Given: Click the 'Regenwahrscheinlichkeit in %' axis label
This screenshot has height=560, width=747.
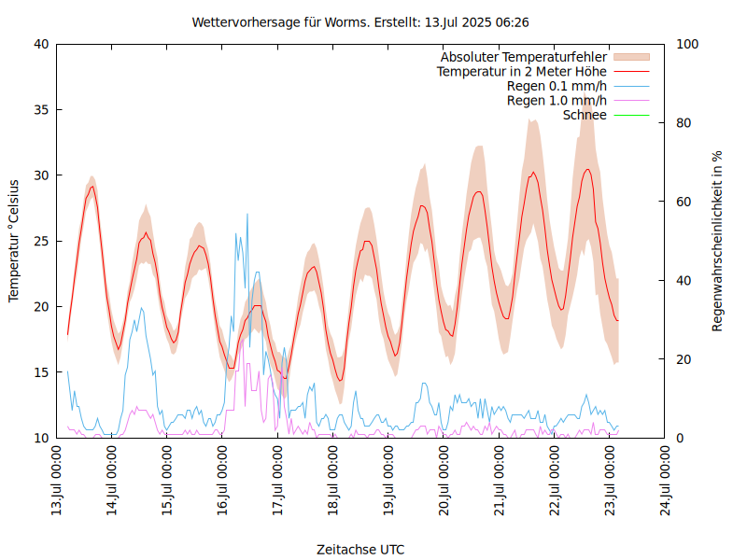Looking at the screenshot, I should (x=717, y=241).
